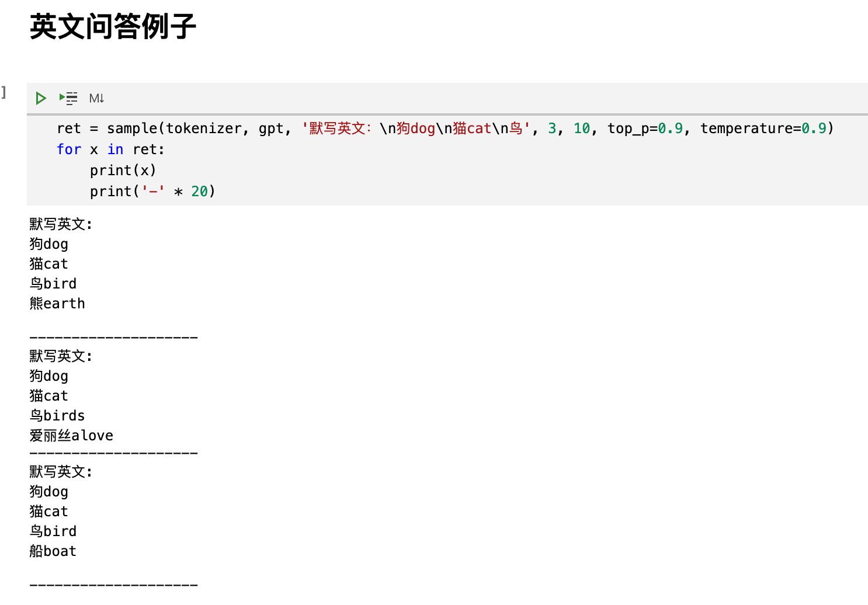Click the print('-' * 20) code line
This screenshot has height=605, width=868.
[x=152, y=192]
